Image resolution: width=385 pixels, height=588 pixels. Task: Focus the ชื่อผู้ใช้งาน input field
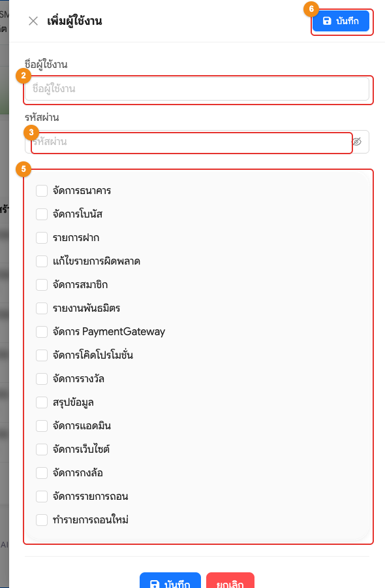197,89
